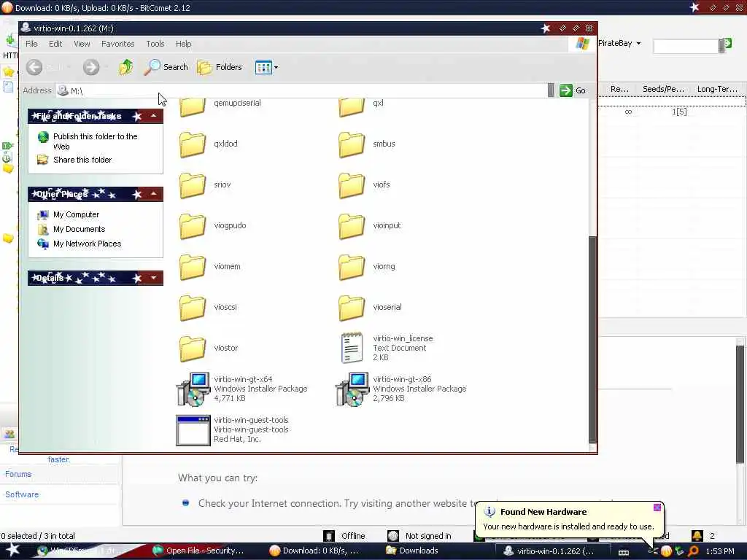Click Forums link in BitComet sidebar
This screenshot has width=747, height=560.
(x=18, y=474)
